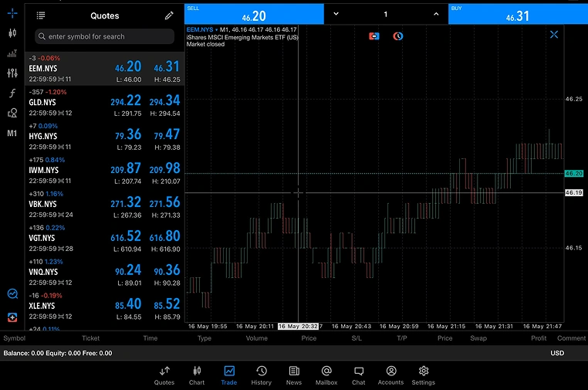Sort trades by the Time column header
The image size is (588, 390).
(150, 338)
